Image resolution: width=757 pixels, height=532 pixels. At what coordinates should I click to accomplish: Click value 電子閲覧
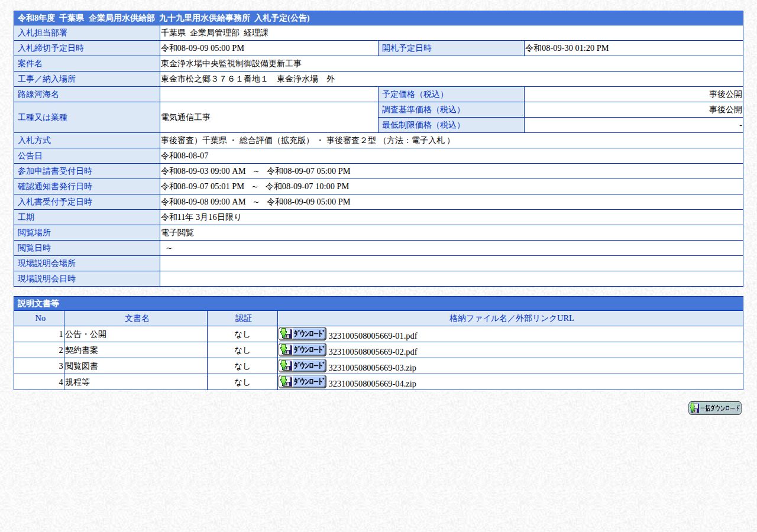177,233
